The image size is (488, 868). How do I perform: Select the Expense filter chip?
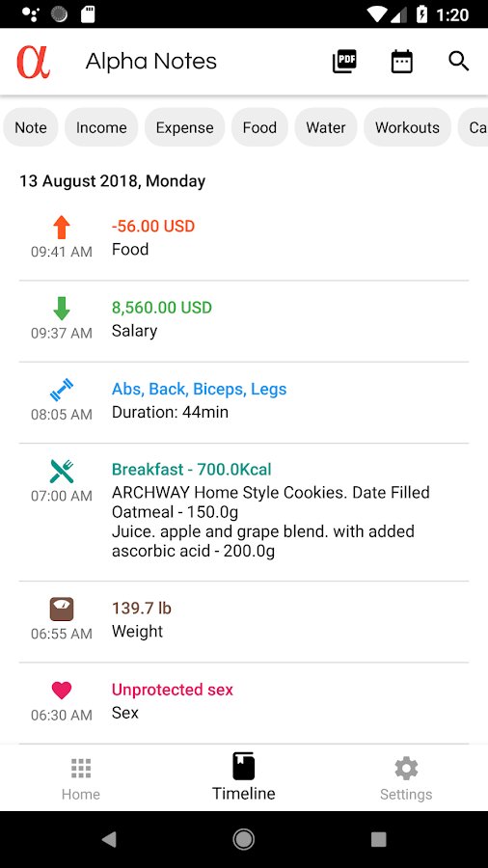click(x=185, y=127)
